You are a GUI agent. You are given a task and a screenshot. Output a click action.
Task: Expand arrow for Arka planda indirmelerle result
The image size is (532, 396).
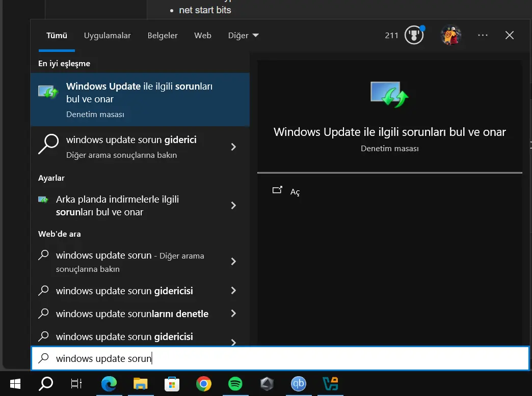click(x=233, y=206)
